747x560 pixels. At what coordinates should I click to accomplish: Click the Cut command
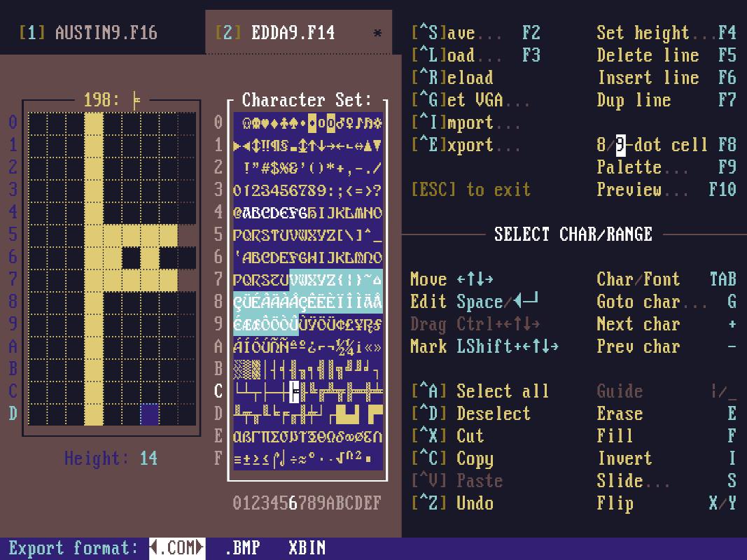(x=448, y=435)
